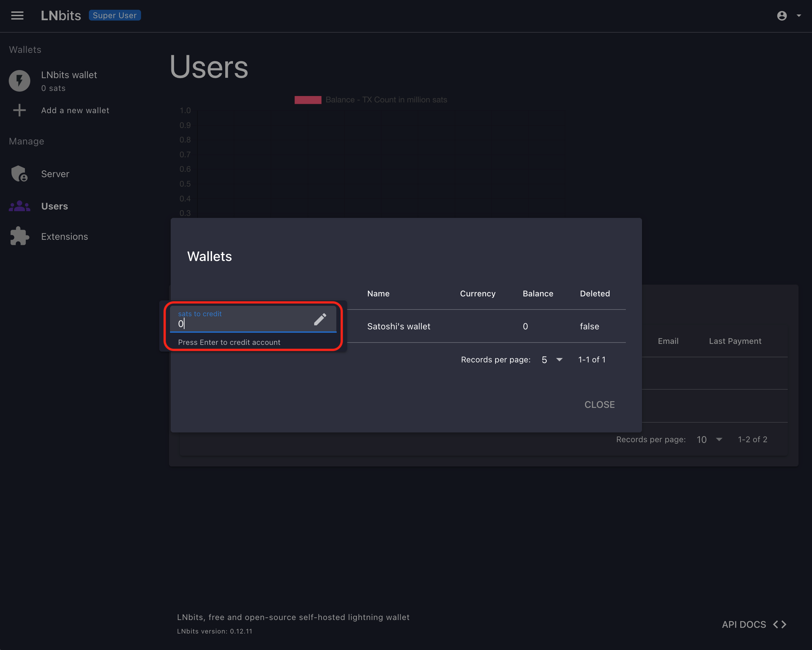Click the Super User badge
Screen dimensions: 812x650
point(114,15)
